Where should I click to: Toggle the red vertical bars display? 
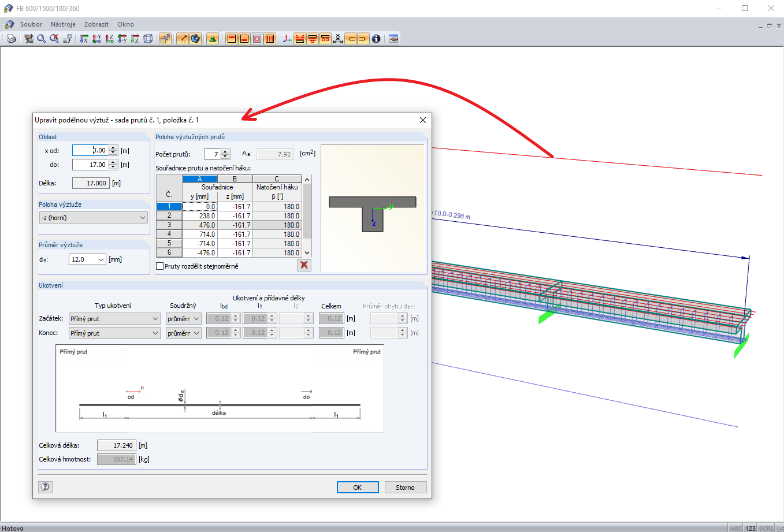[270, 39]
